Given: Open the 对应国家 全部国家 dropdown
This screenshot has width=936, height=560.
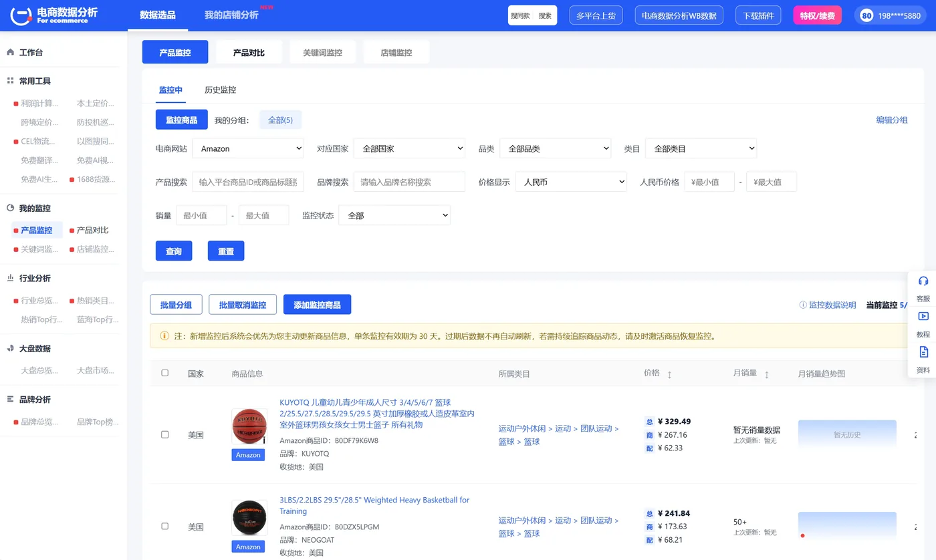Looking at the screenshot, I should click(409, 148).
